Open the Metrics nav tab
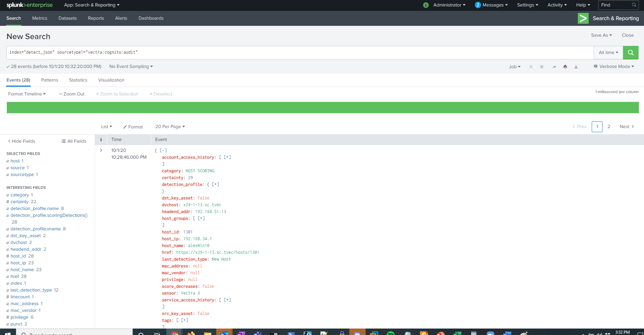644x335 pixels. click(40, 18)
